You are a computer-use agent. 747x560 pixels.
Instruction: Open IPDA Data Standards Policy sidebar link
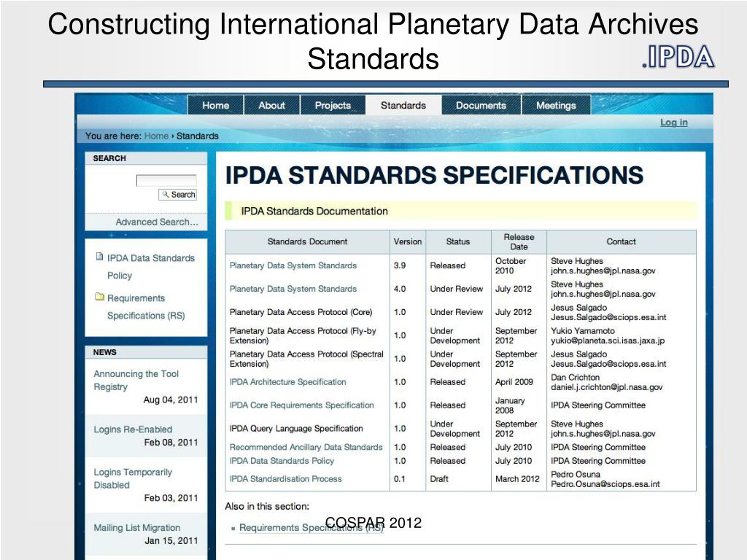click(x=150, y=267)
